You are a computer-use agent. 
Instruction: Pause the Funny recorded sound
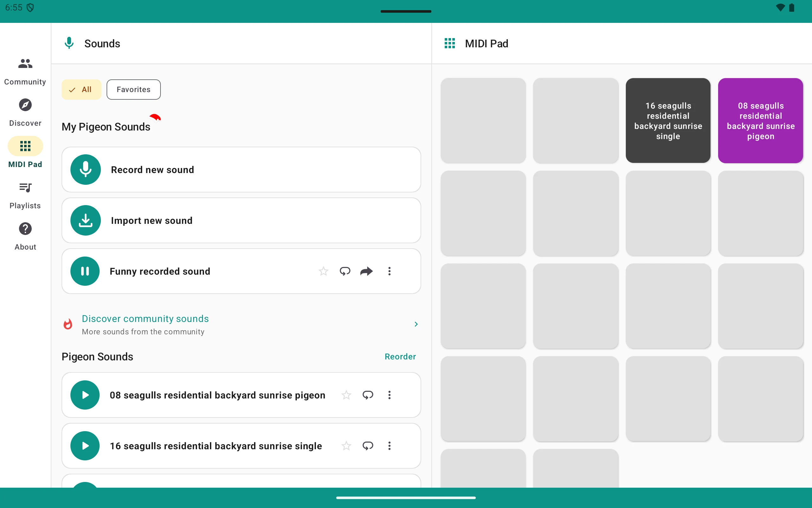[85, 271]
